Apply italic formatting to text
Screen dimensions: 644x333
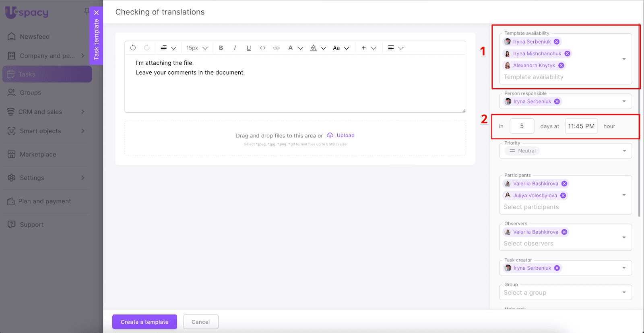pyautogui.click(x=235, y=48)
